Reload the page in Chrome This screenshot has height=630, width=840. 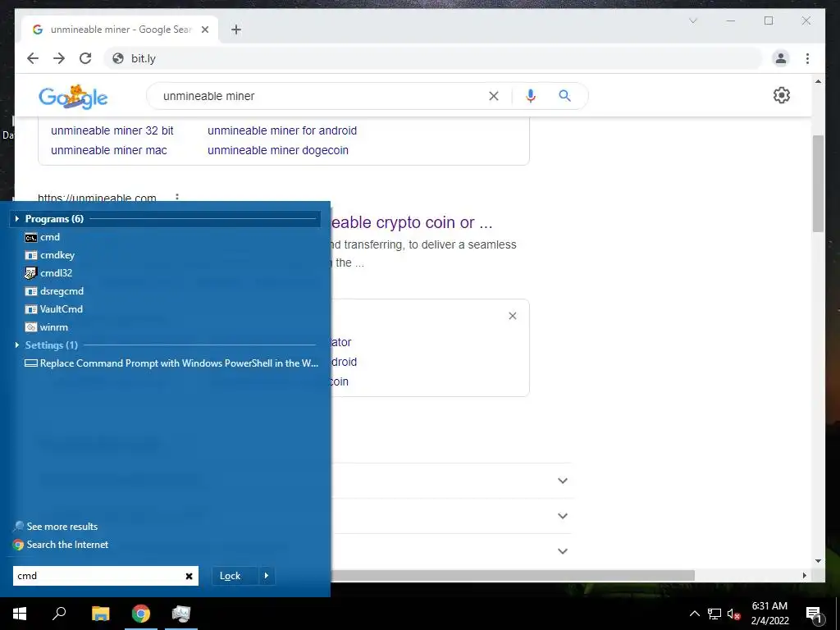85,58
